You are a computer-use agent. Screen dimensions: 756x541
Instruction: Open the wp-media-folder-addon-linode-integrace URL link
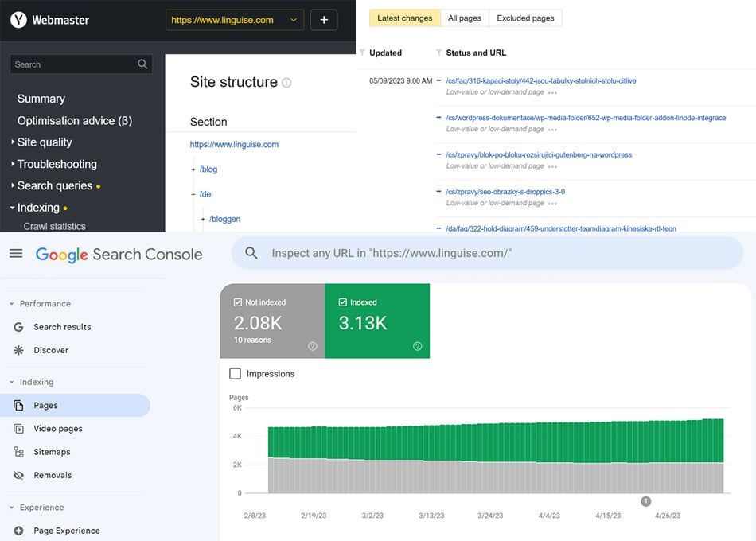tap(586, 118)
